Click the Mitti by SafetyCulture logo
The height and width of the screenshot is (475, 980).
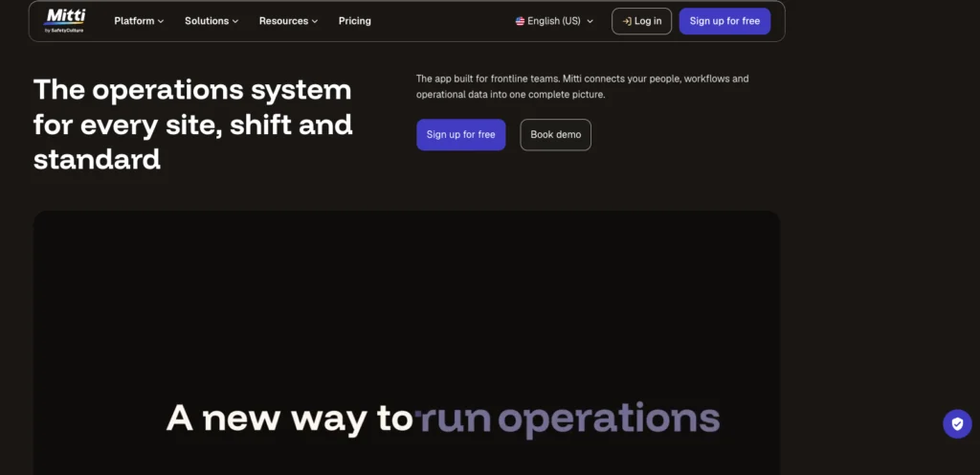tap(65, 21)
